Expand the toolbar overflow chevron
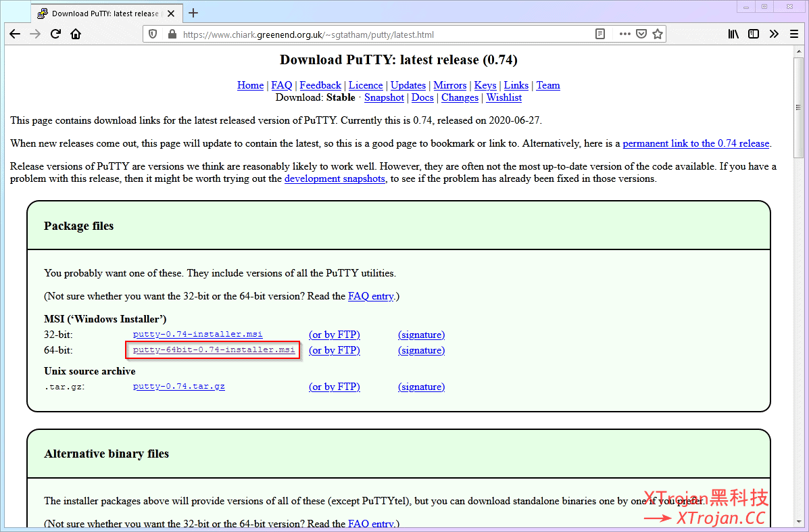809x532 pixels. [774, 34]
